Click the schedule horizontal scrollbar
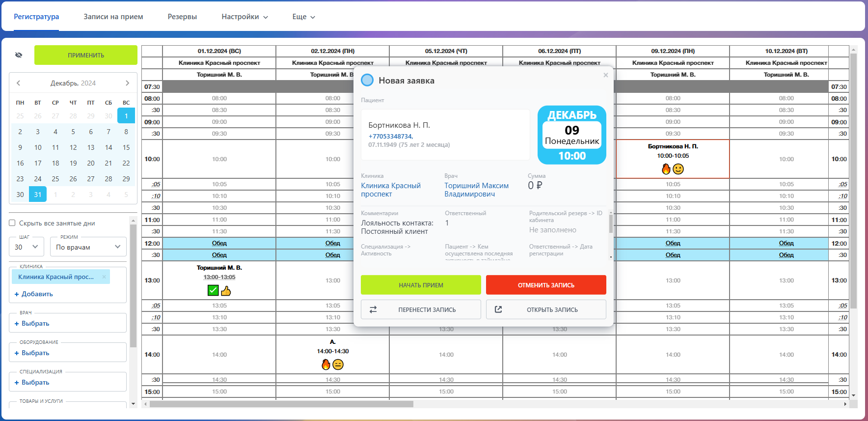 coord(281,404)
